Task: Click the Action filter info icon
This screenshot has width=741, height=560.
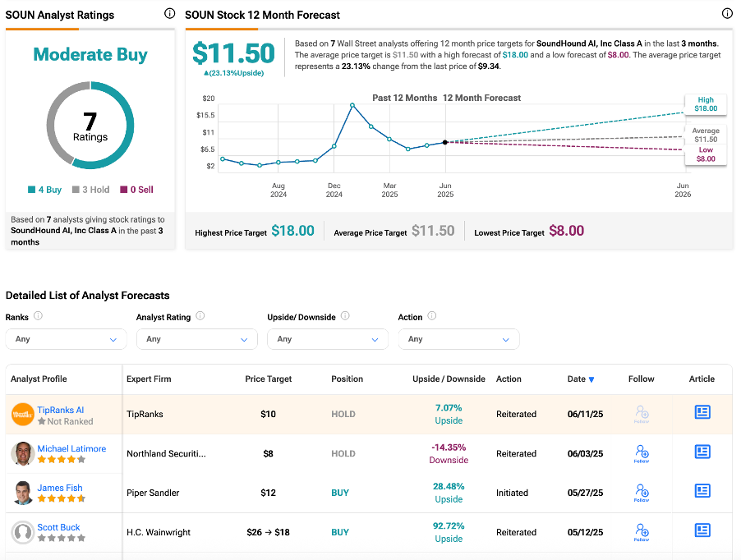Action: coord(432,316)
